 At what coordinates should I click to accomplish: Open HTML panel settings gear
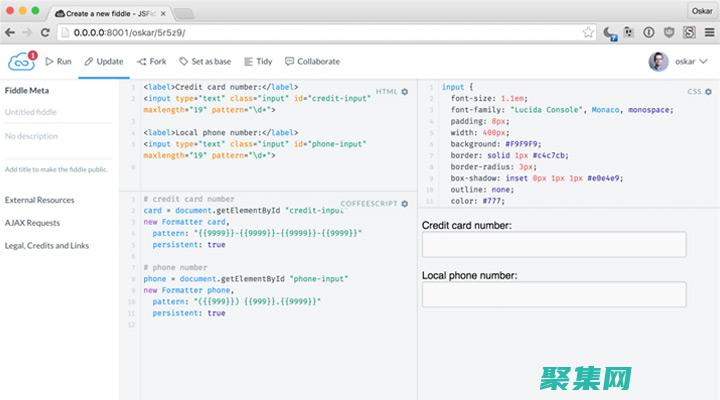pyautogui.click(x=405, y=92)
